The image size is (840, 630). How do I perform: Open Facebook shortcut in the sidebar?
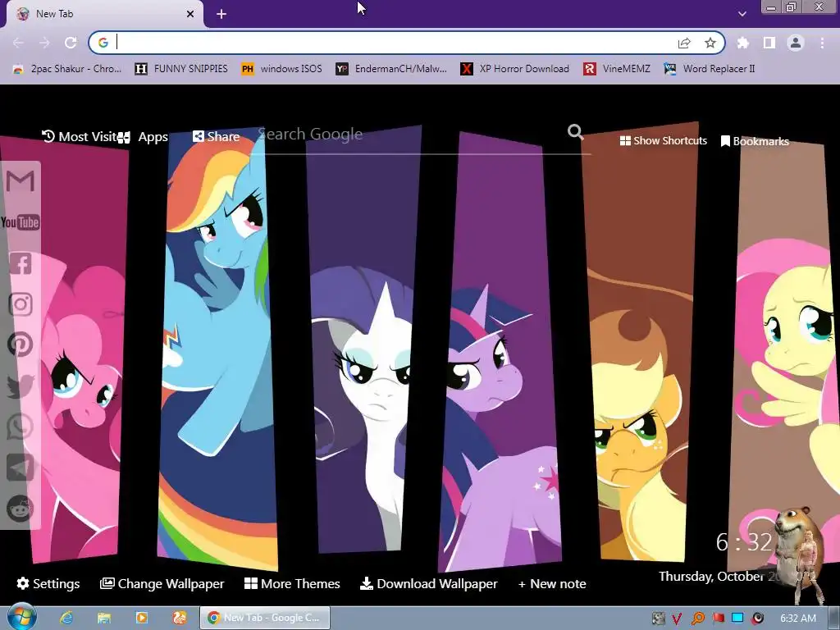(x=21, y=263)
